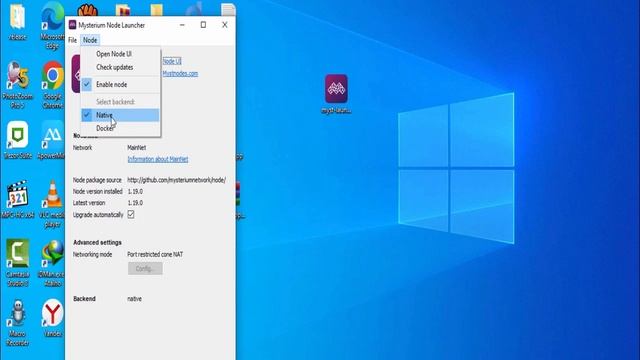Uncheck the Upgrade automatically checkbox

(131, 214)
